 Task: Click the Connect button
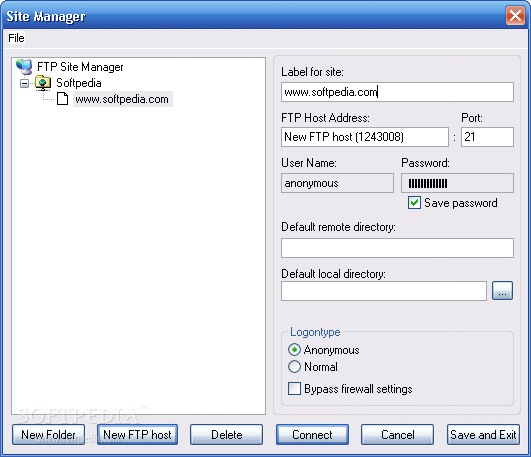(x=312, y=435)
